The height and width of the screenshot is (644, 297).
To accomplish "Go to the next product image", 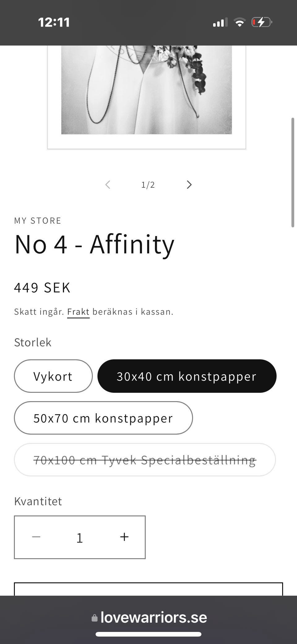I will [189, 185].
